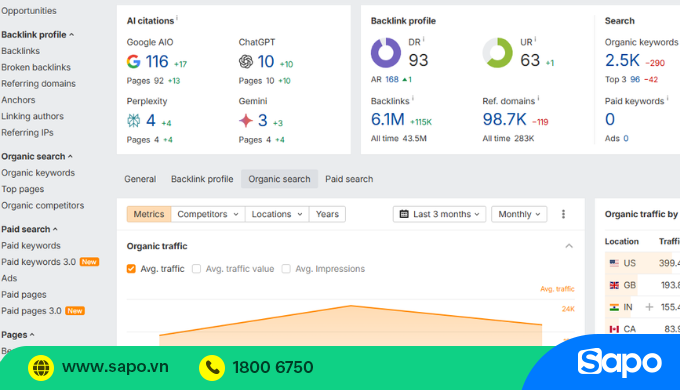Click the www.sapo.vn website address

click(115, 367)
